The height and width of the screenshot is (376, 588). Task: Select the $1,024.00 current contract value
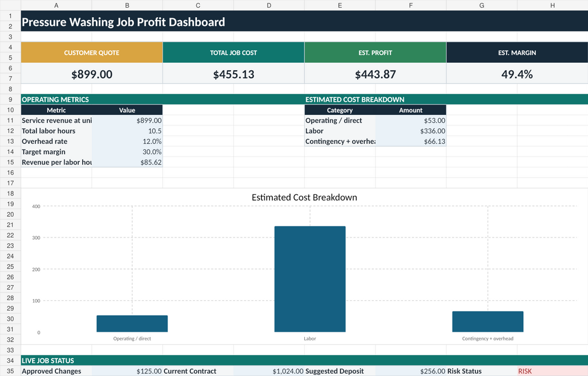pos(269,371)
